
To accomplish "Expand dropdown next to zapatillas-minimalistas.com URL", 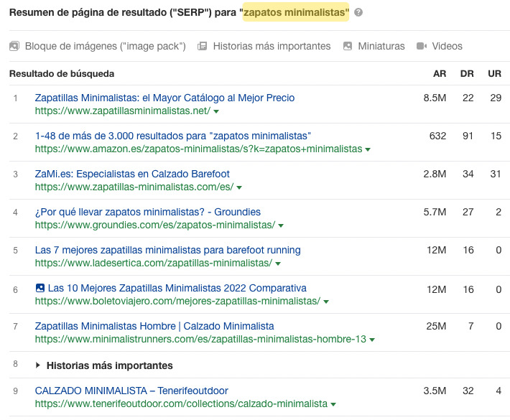I will pyautogui.click(x=239, y=187).
